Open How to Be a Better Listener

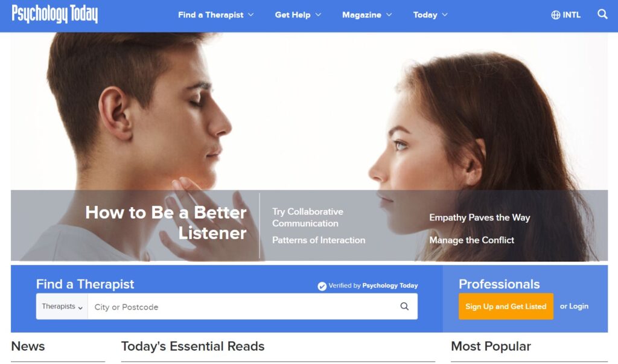166,223
